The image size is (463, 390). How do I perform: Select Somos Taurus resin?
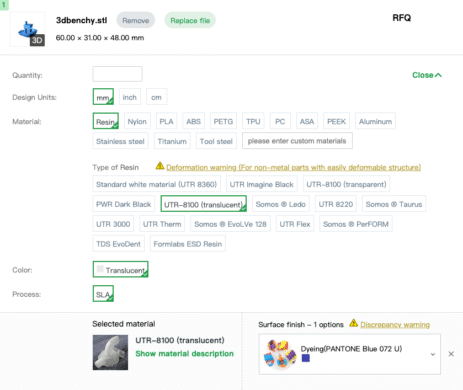pyautogui.click(x=394, y=204)
